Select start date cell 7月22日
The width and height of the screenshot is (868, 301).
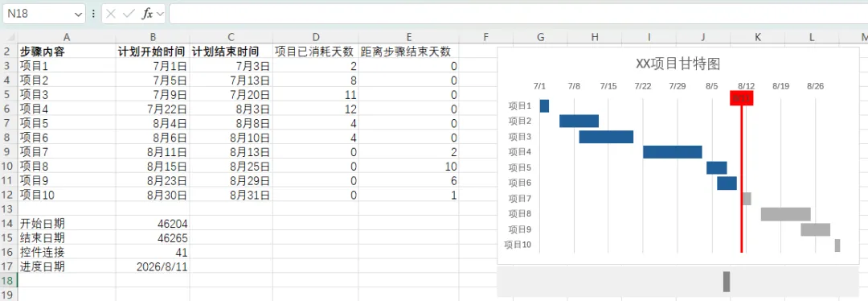tap(153, 109)
